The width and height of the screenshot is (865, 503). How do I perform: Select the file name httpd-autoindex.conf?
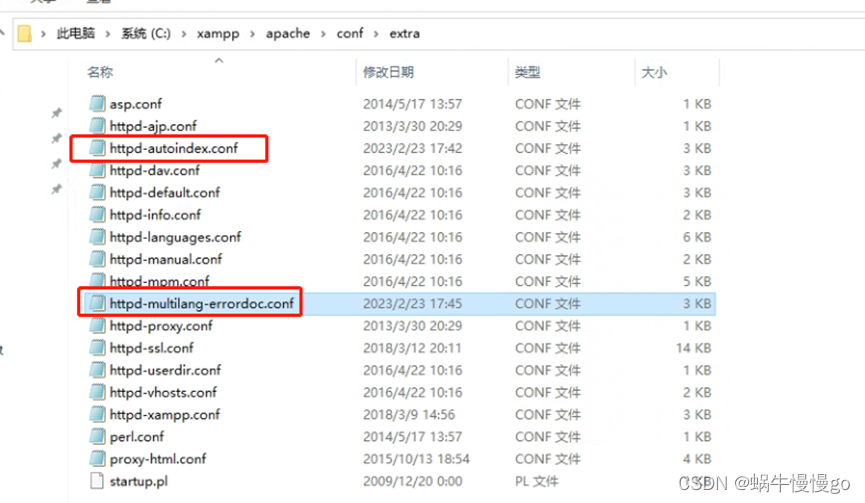coord(174,148)
